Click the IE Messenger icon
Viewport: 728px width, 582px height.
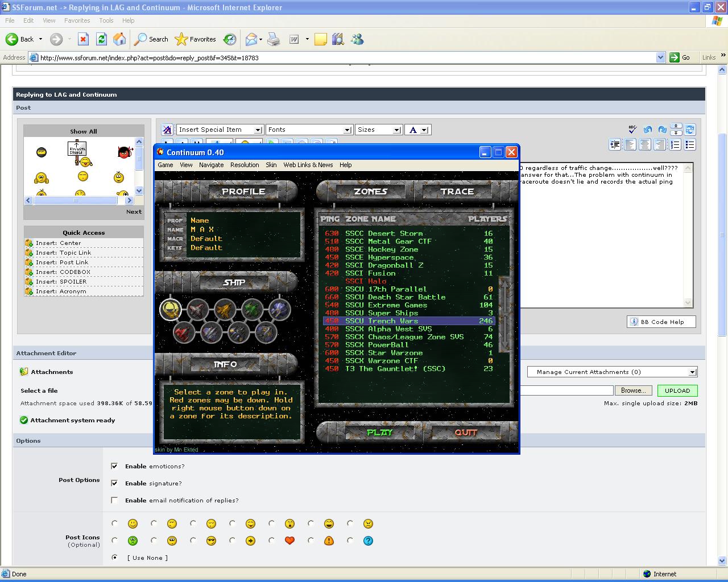[357, 39]
